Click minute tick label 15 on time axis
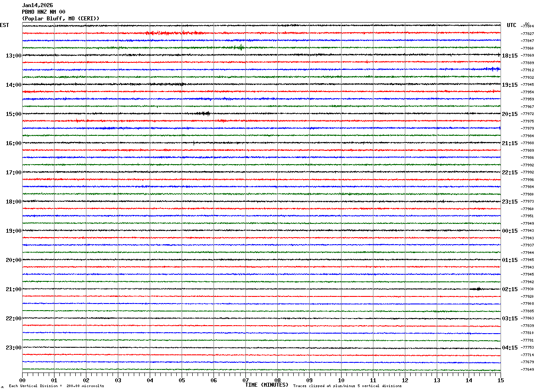Screen dimensions: 536x392 point(501,380)
